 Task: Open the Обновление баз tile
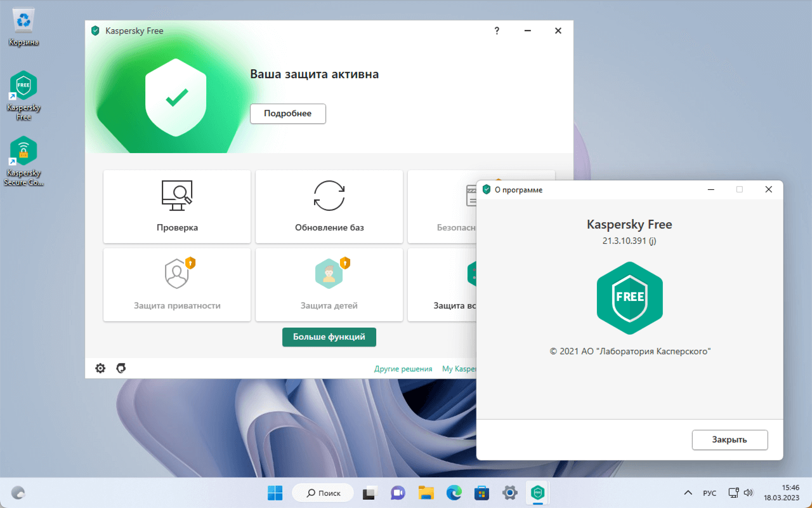point(329,206)
